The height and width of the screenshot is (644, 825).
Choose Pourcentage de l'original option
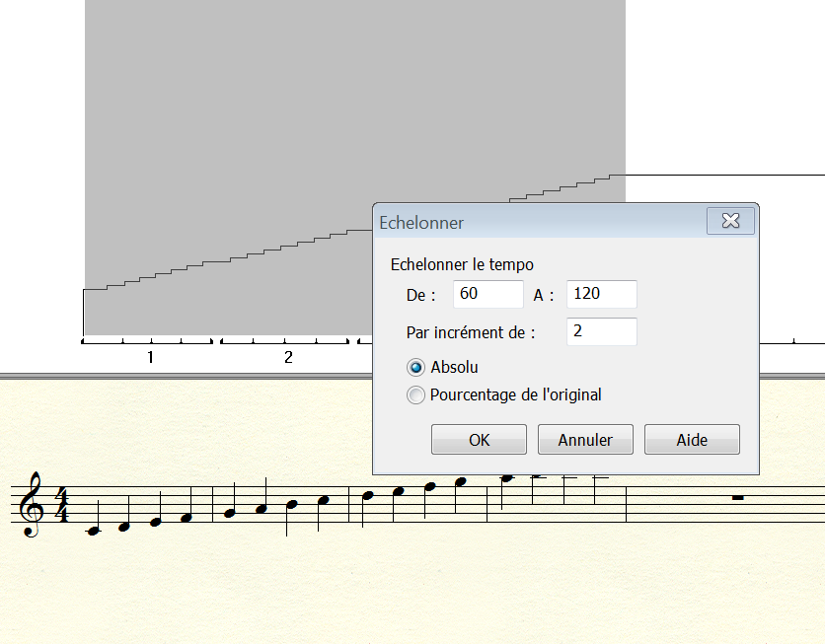416,395
